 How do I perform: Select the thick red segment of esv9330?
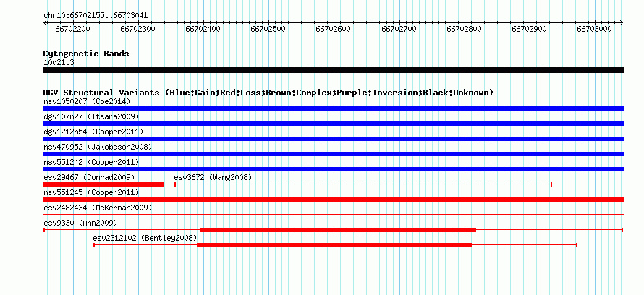point(338,230)
